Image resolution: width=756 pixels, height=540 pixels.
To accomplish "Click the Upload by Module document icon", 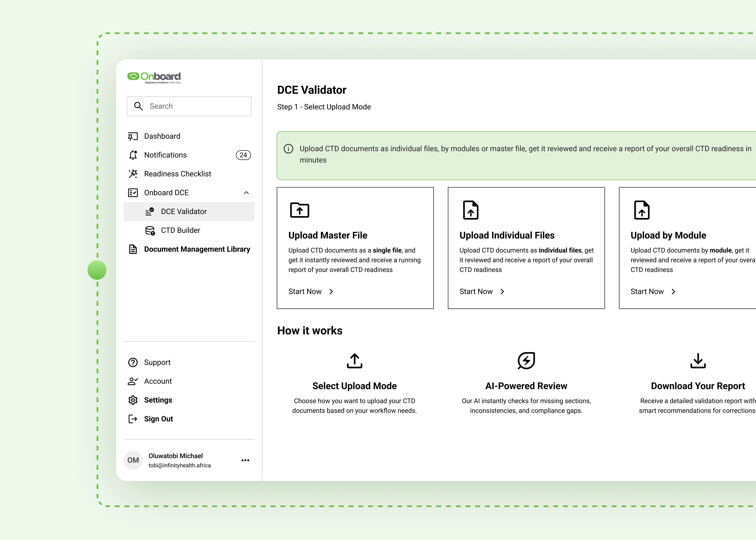I will (642, 210).
